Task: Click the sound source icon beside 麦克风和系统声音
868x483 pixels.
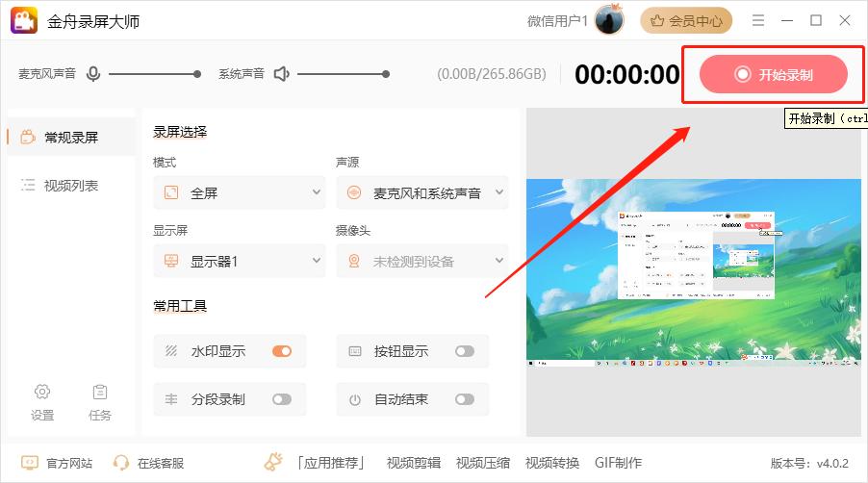Action: click(354, 192)
